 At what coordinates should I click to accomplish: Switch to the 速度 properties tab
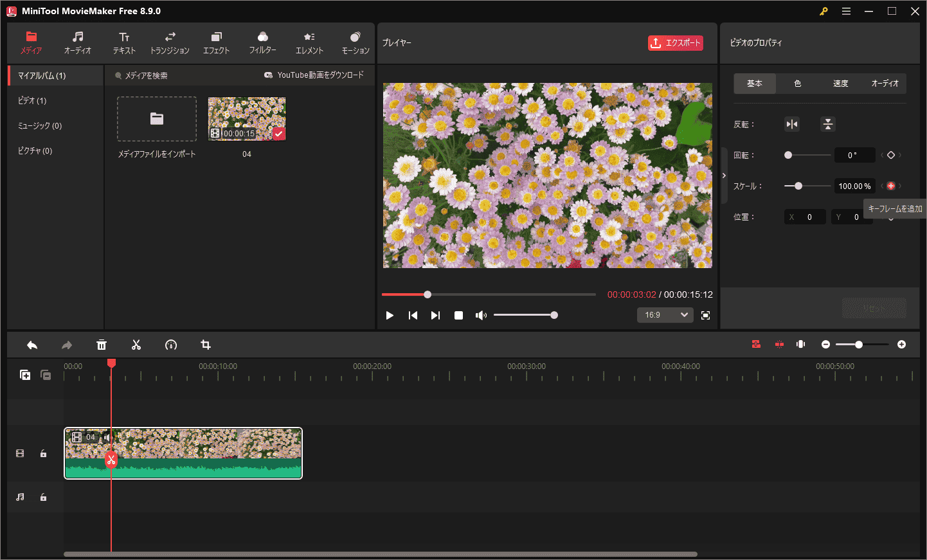[841, 84]
